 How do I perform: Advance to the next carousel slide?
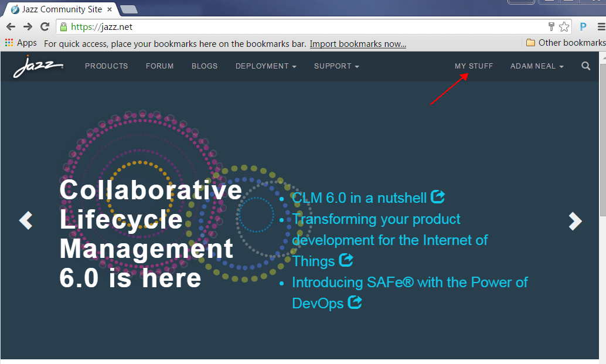pyautogui.click(x=575, y=221)
